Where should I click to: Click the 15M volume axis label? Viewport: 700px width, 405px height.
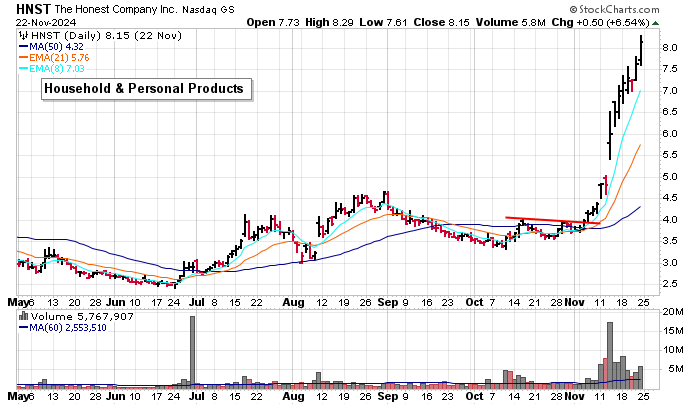(672, 331)
